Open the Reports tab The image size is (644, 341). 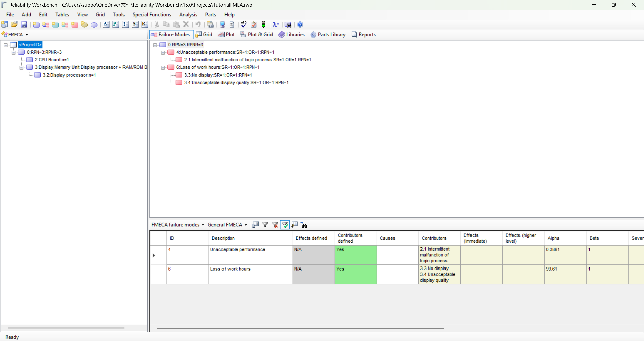click(x=363, y=34)
